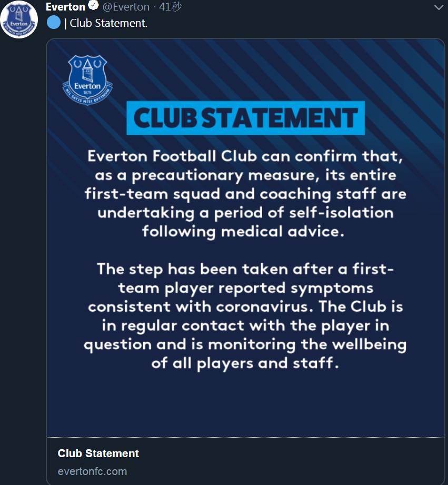Image resolution: width=448 pixels, height=485 pixels.
Task: Visit the evertonfc.com domain link
Action: pos(93,471)
